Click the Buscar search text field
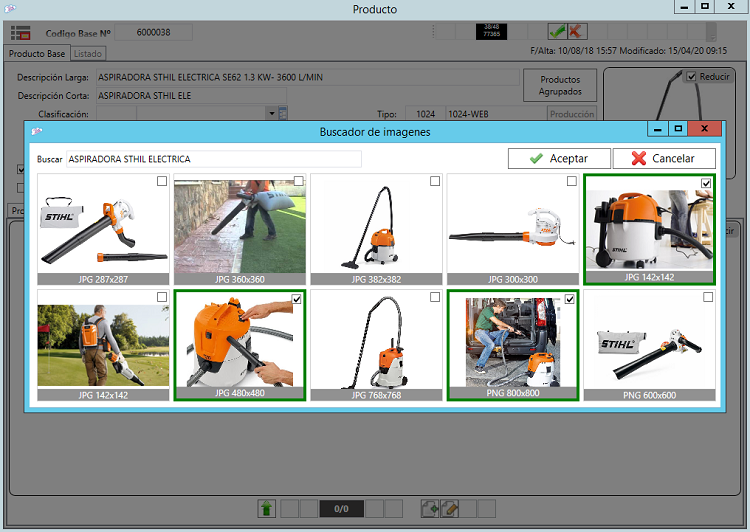The width and height of the screenshot is (750, 532). (x=213, y=159)
